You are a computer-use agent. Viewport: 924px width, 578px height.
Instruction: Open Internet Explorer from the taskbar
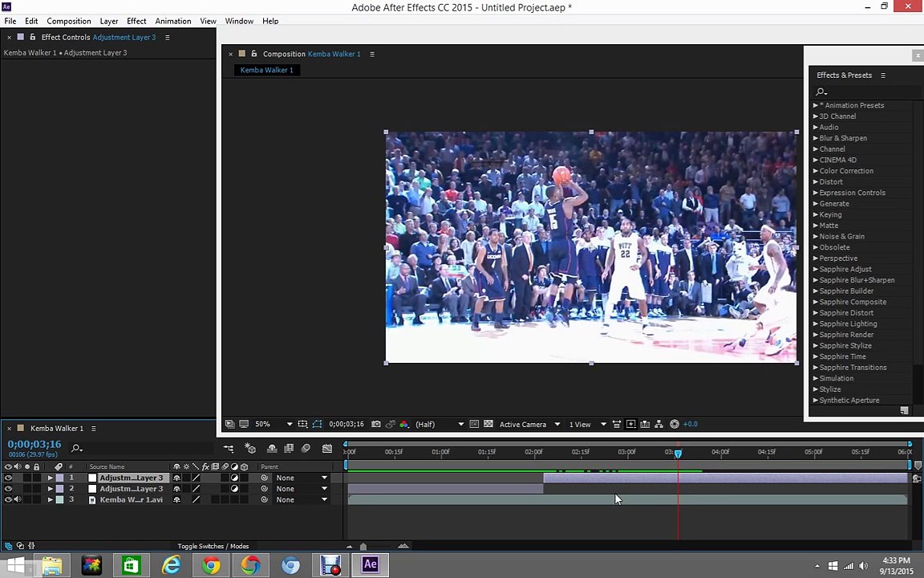click(x=171, y=564)
